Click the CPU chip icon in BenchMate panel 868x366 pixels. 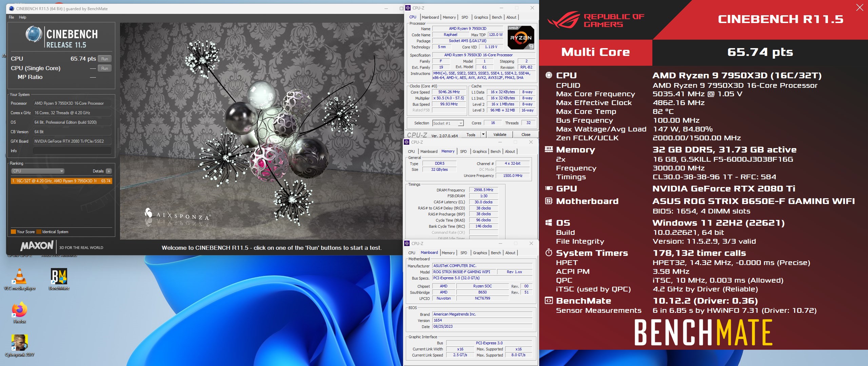click(x=549, y=75)
